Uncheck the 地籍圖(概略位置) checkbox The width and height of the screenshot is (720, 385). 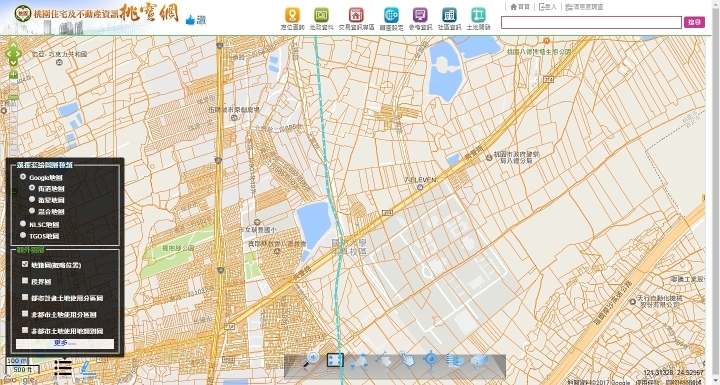point(25,264)
